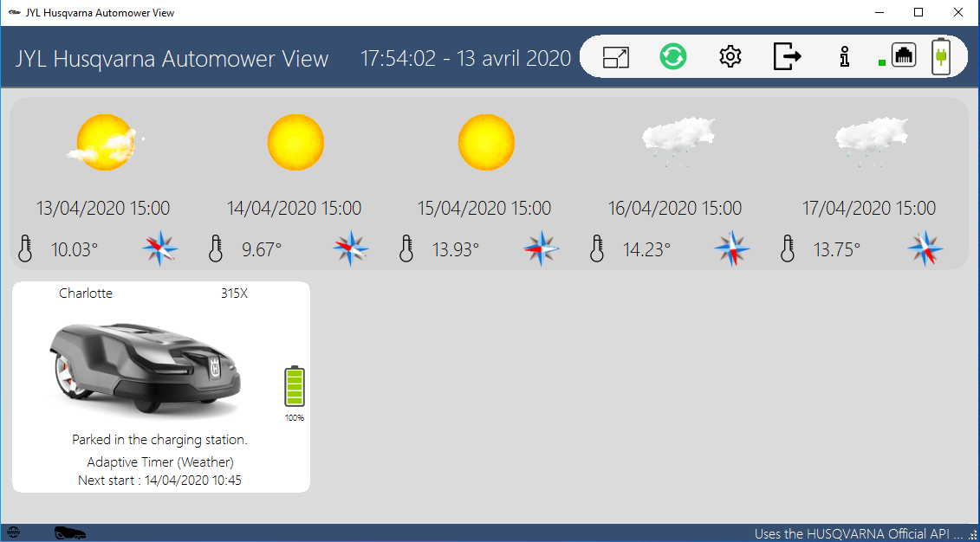Viewport: 980px width, 542px height.
Task: Click 'Parked in the charging station.' status
Action: click(160, 440)
